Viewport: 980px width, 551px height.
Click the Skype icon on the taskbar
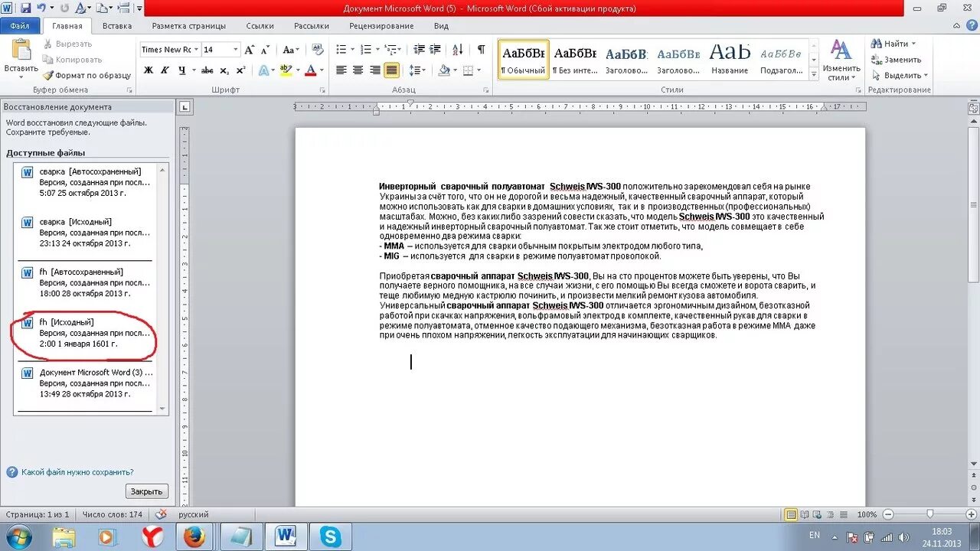point(331,536)
